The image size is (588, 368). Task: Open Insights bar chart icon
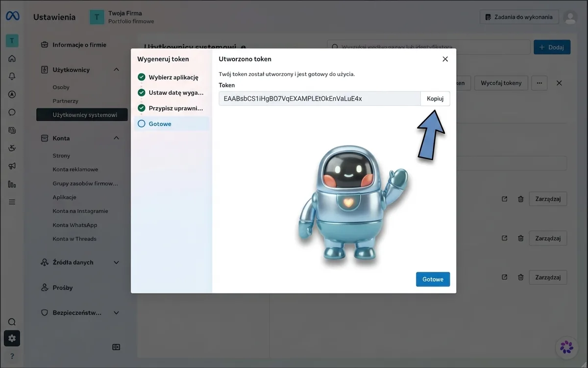[12, 184]
